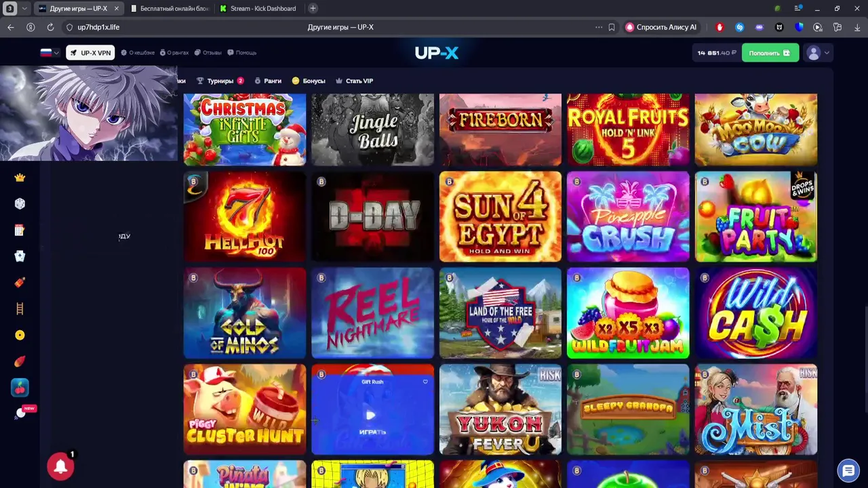Open the D-Day game thumbnail

(372, 216)
